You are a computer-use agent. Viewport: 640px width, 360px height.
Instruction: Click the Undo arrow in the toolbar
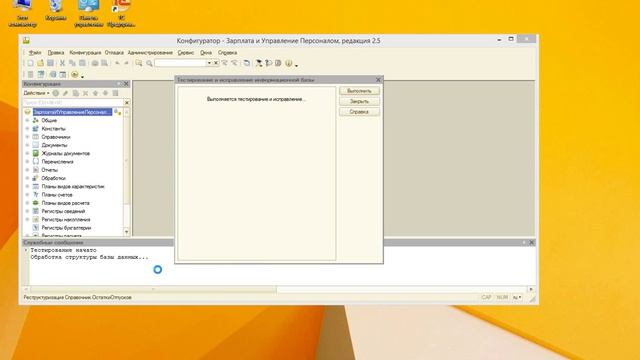117,63
